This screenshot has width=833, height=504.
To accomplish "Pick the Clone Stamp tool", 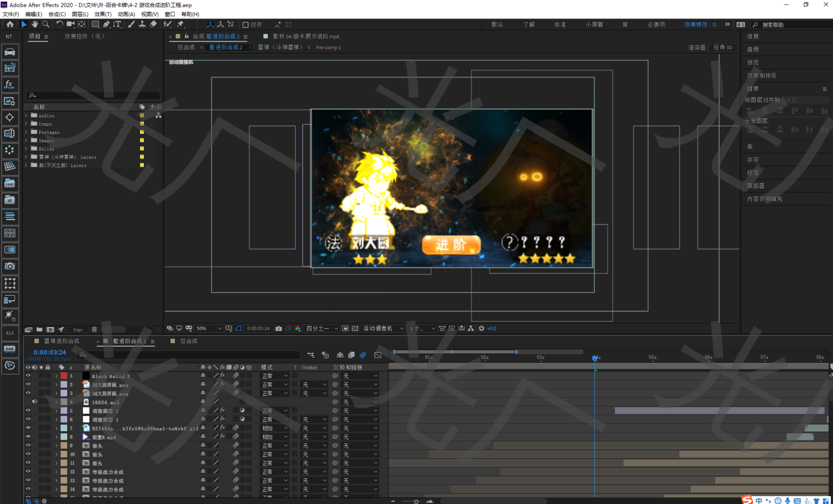I will (142, 24).
